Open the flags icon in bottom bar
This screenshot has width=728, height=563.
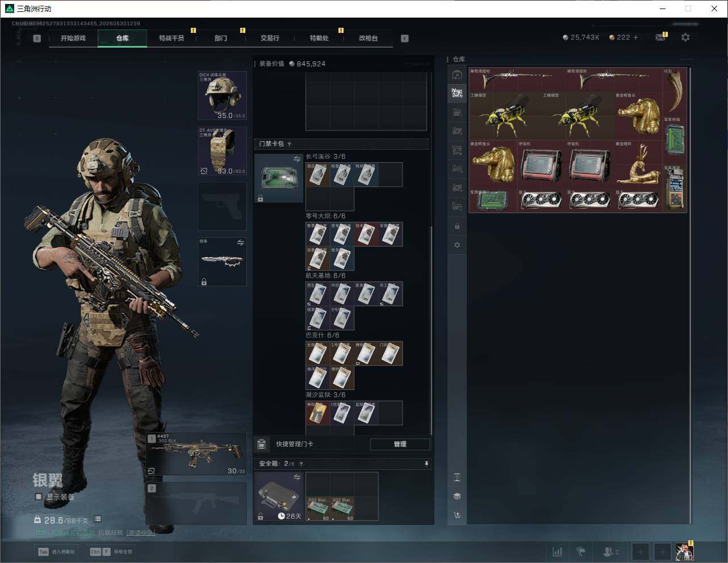tap(580, 552)
